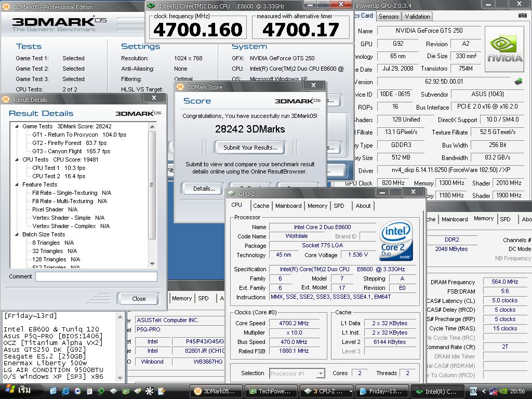Click the GPU-Z screenshot camera icon
This screenshot has height=399, width=532.
[523, 16]
